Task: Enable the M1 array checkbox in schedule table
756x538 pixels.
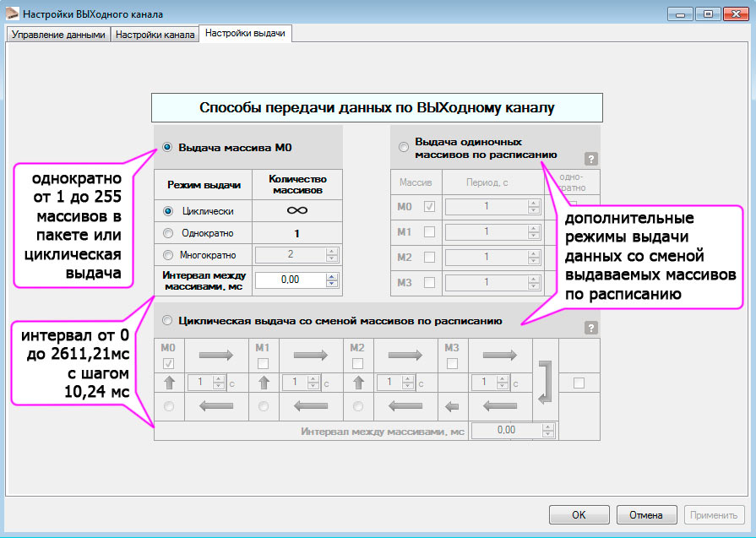Action: (x=430, y=231)
